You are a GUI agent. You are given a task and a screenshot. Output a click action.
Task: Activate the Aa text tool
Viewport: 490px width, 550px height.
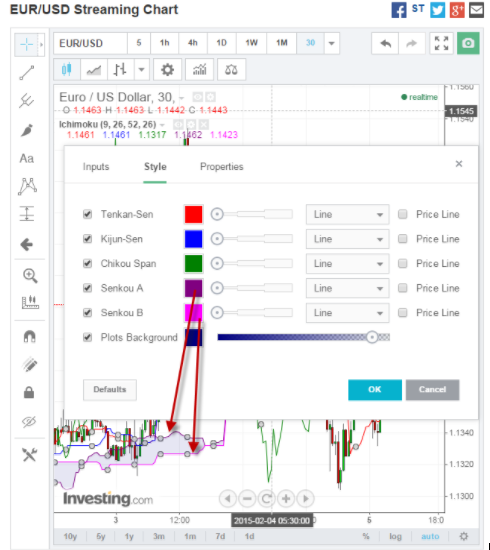(27, 159)
